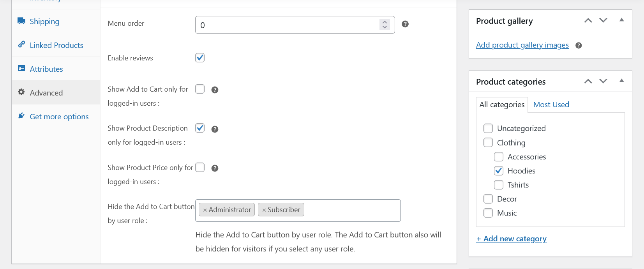Move the Product categories box down
Screen dimensions: 644x269
pyautogui.click(x=603, y=81)
